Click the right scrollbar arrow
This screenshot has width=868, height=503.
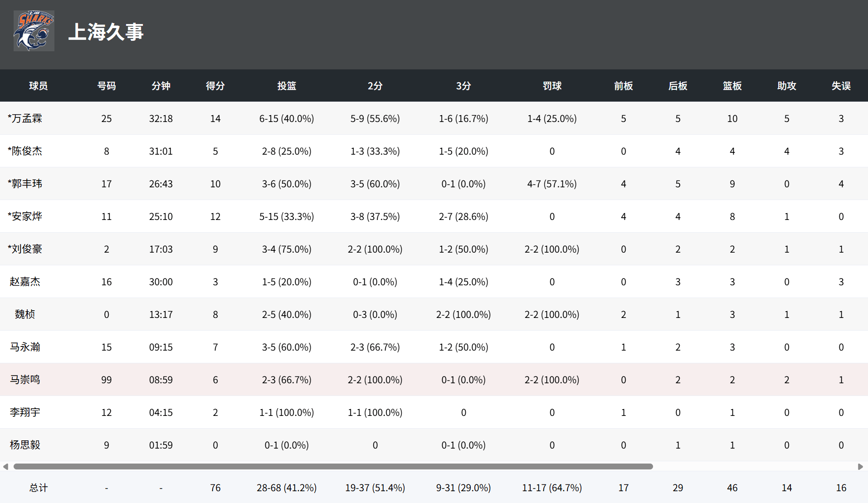click(860, 467)
